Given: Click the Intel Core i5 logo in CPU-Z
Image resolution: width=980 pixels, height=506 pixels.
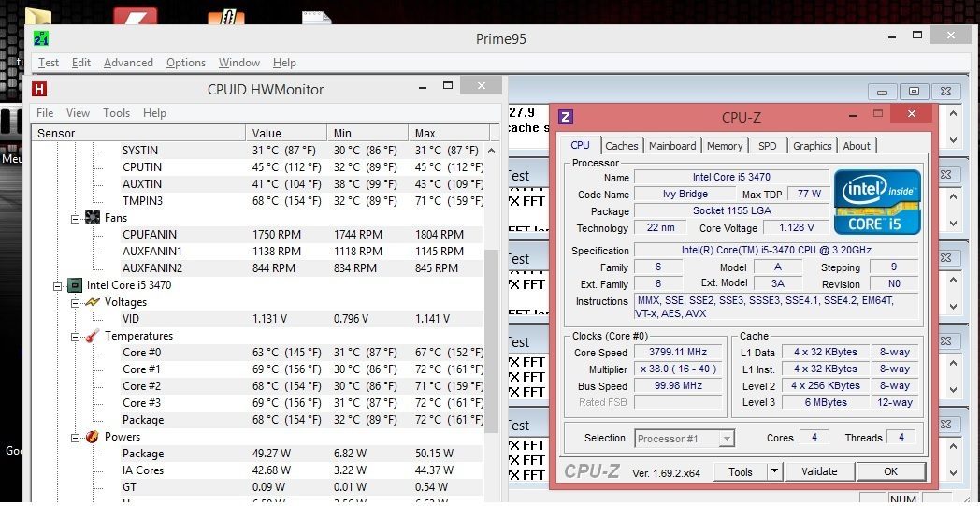Looking at the screenshot, I should pyautogui.click(x=877, y=202).
